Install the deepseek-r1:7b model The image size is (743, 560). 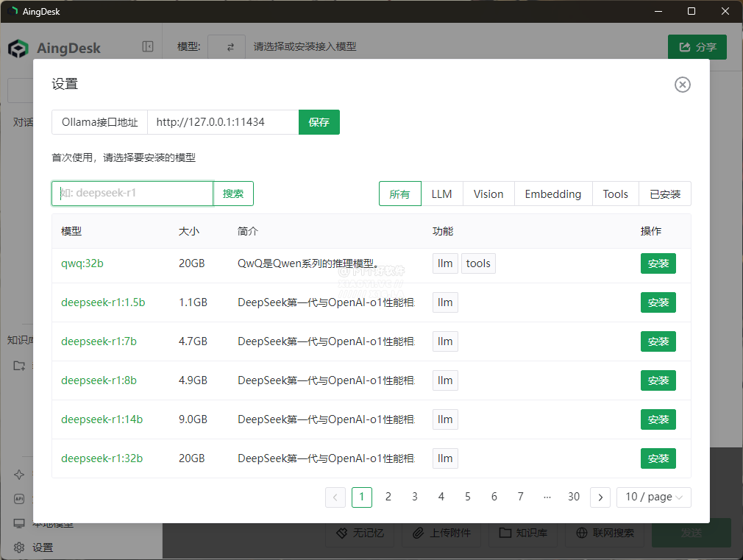658,341
